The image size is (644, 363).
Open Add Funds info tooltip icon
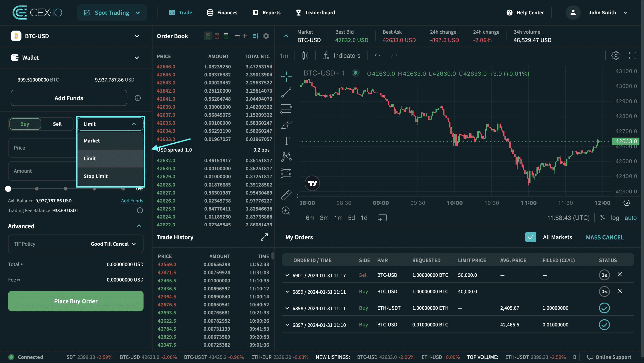[138, 98]
